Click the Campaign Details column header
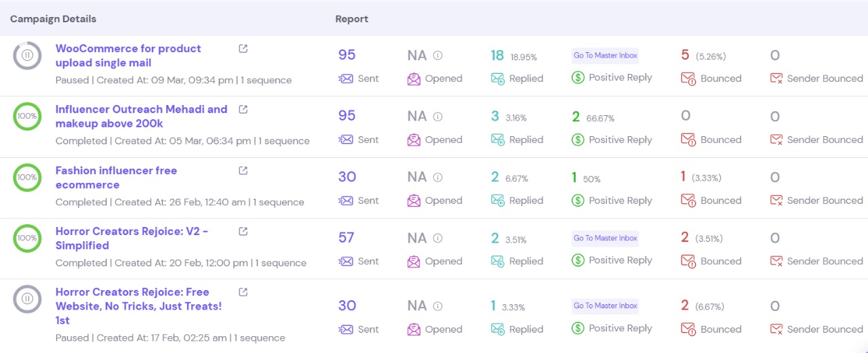868x353 pixels. (x=53, y=19)
